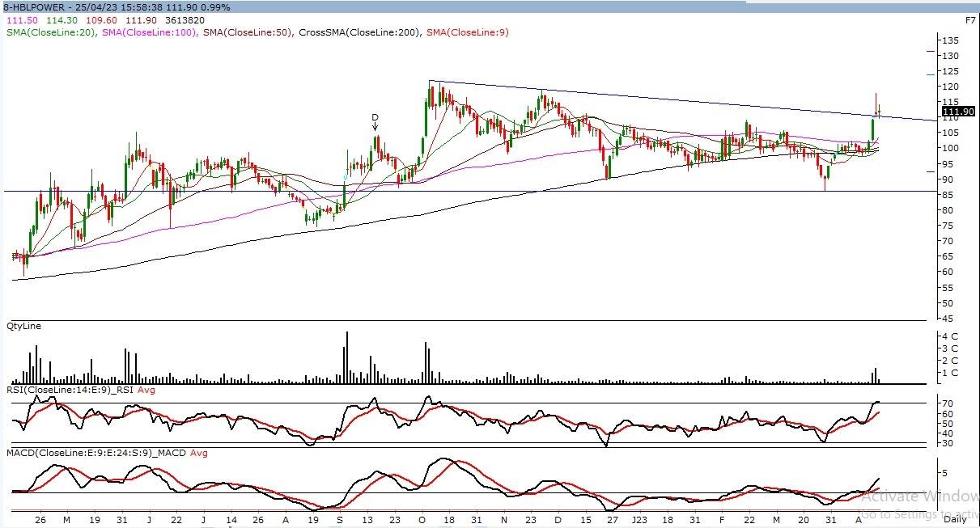Click the purple pivot marker near 130
The image size is (980, 528).
coord(931,52)
